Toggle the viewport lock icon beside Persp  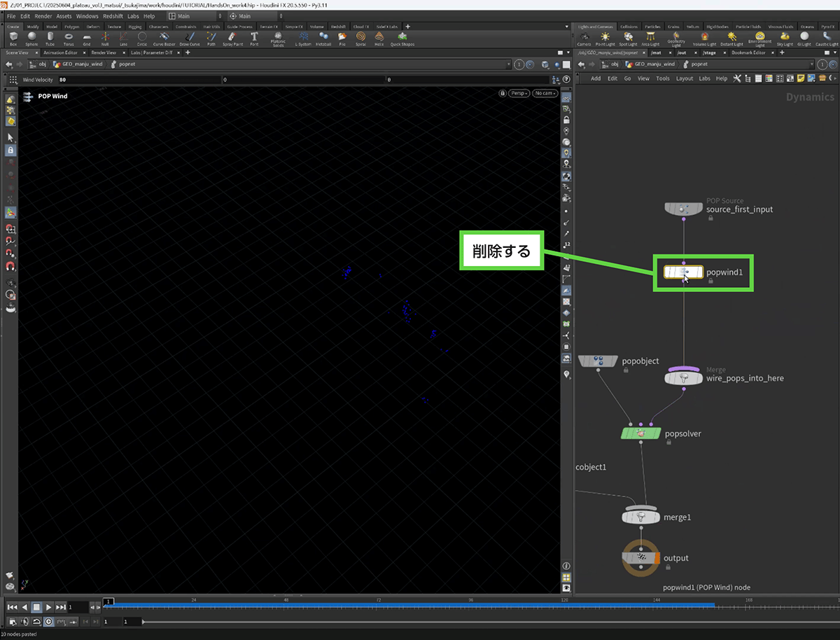[x=502, y=93]
